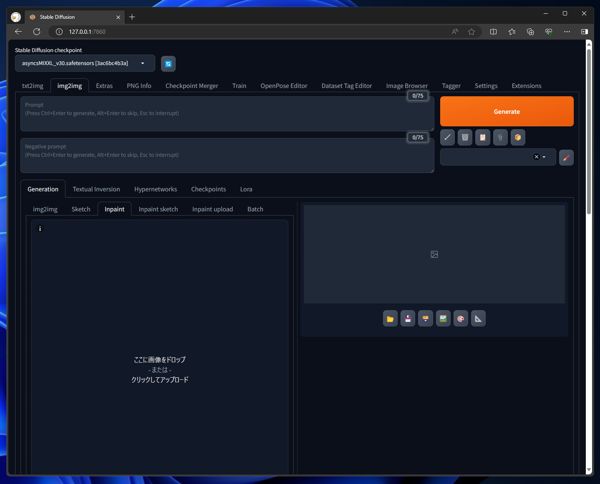Toggle the browser sidebar icon
Viewport: 600px width, 484px height.
[x=584, y=32]
